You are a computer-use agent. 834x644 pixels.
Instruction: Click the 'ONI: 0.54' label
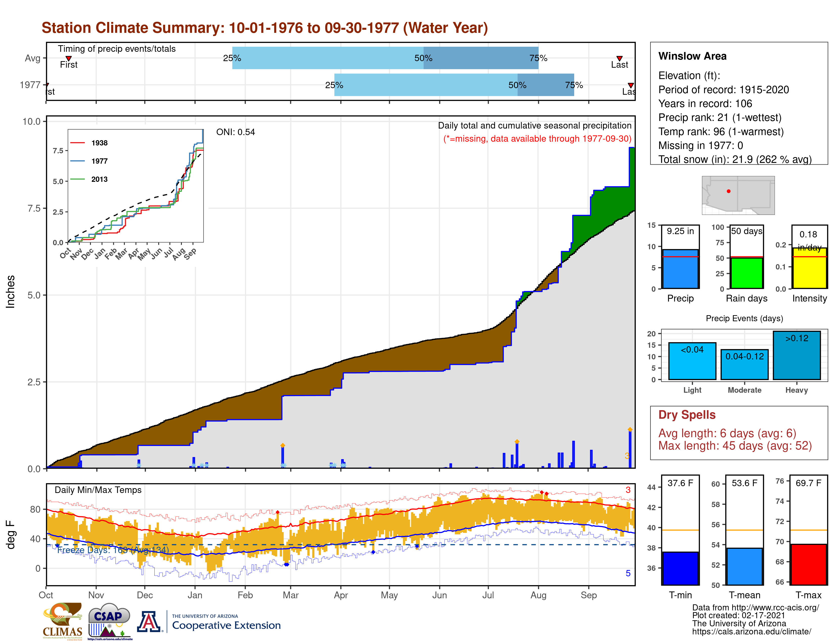(236, 132)
